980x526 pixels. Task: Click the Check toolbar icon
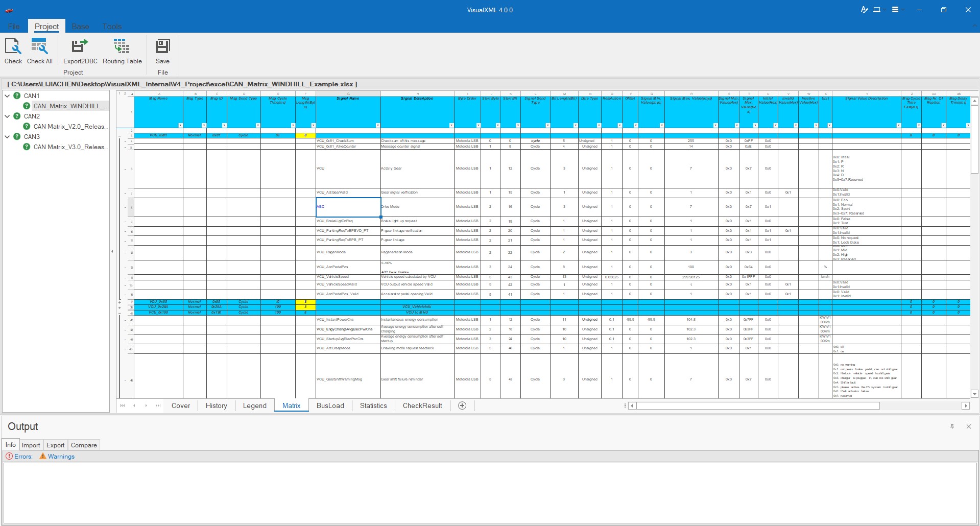pos(13,47)
